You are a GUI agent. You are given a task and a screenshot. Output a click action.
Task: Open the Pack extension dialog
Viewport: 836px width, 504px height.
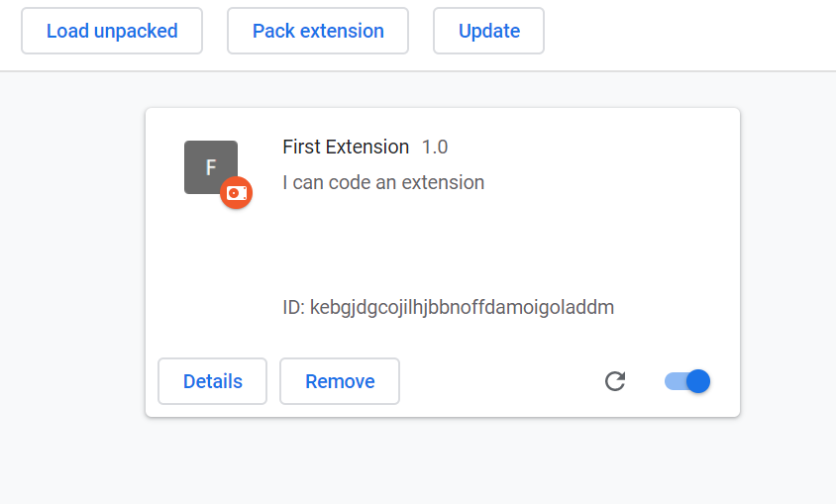pyautogui.click(x=318, y=31)
